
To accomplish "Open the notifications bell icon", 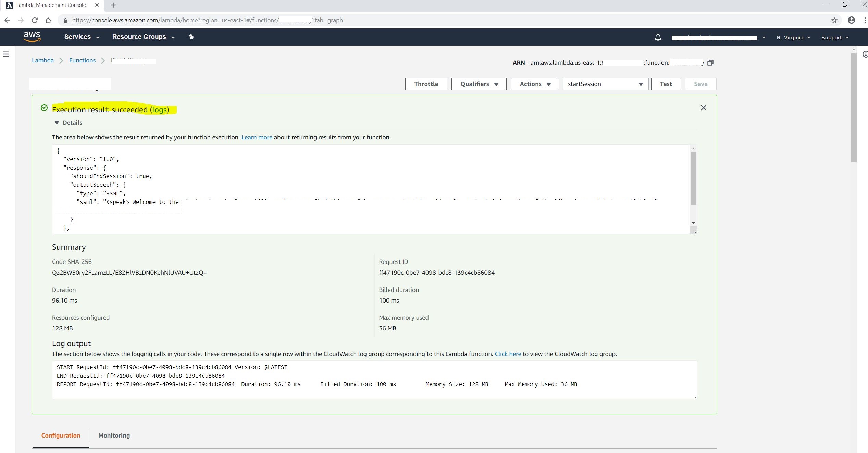I will click(x=658, y=37).
